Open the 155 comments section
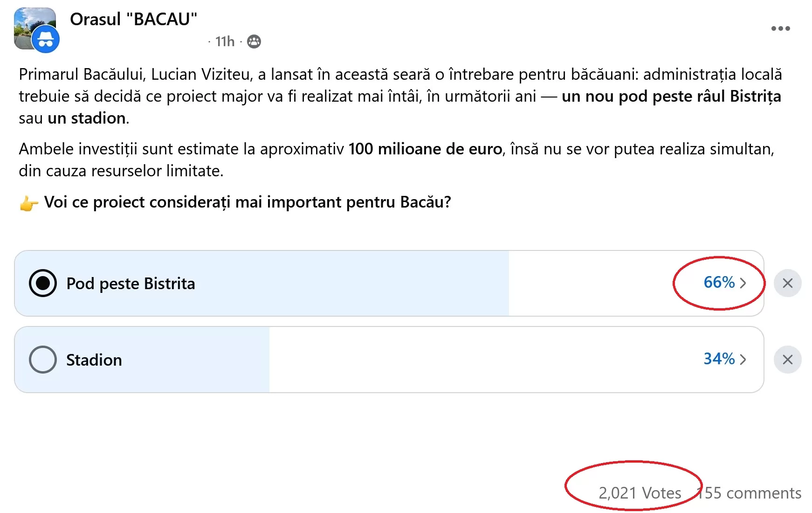 (x=750, y=493)
